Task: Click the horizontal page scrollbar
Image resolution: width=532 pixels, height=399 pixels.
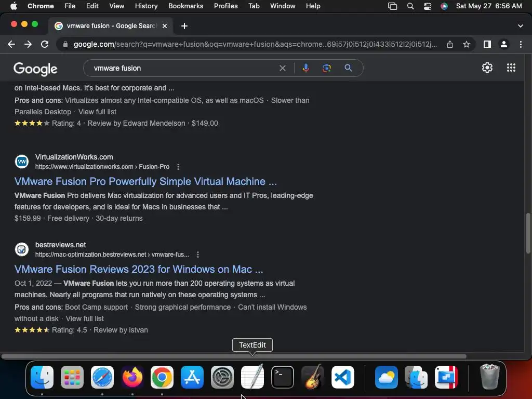Action: tap(234, 356)
